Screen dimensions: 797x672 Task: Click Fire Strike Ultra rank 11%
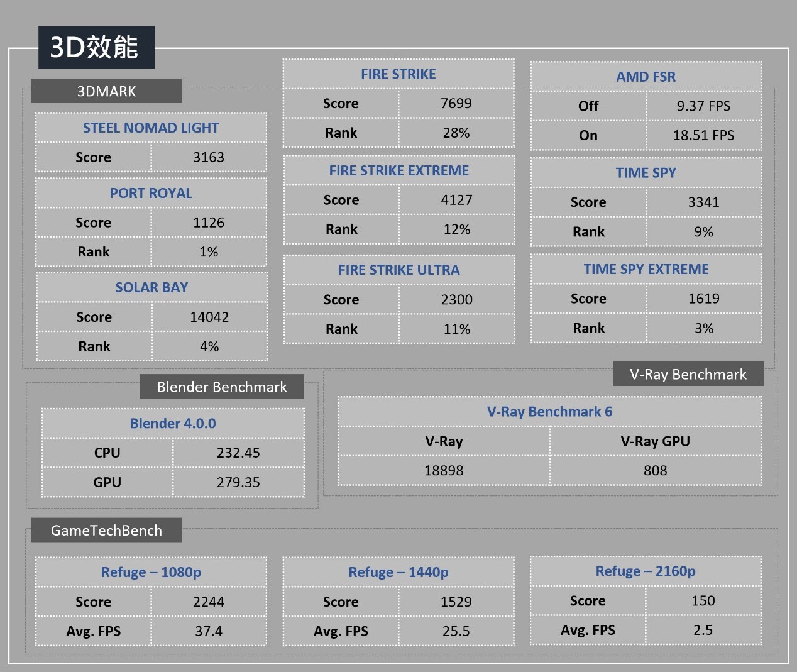pyautogui.click(x=457, y=329)
